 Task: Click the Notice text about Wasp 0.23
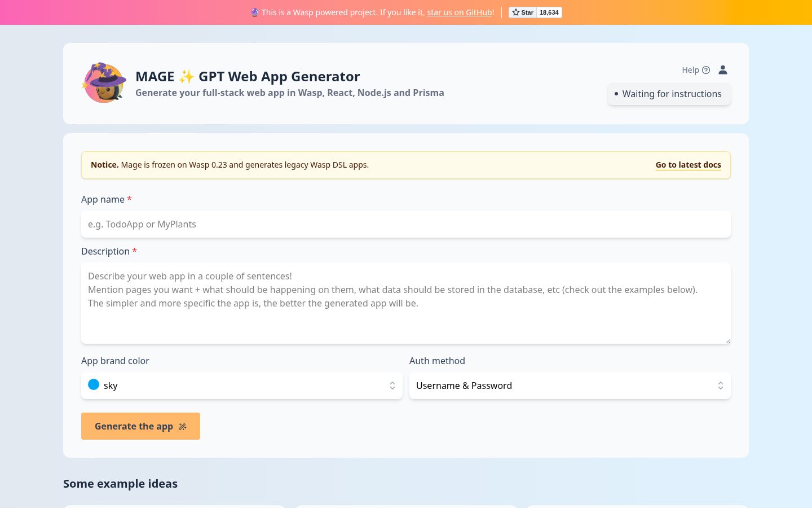coord(230,165)
